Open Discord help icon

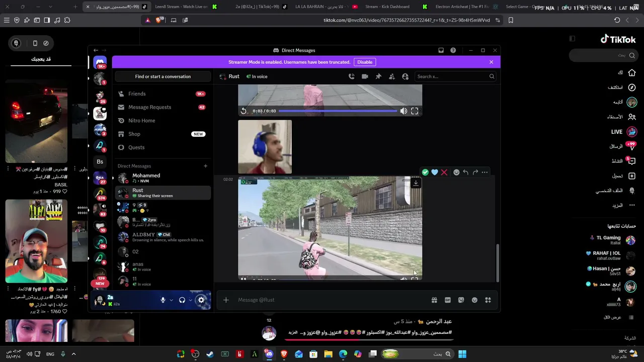click(453, 50)
